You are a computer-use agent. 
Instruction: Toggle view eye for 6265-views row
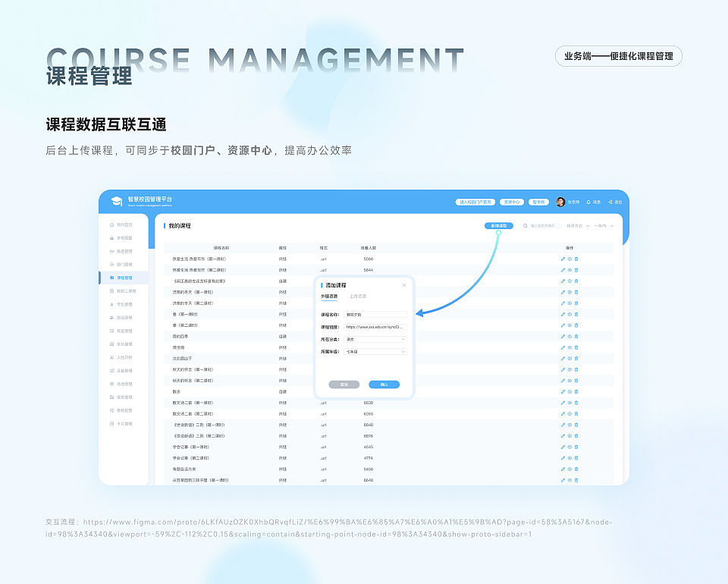[x=570, y=414]
